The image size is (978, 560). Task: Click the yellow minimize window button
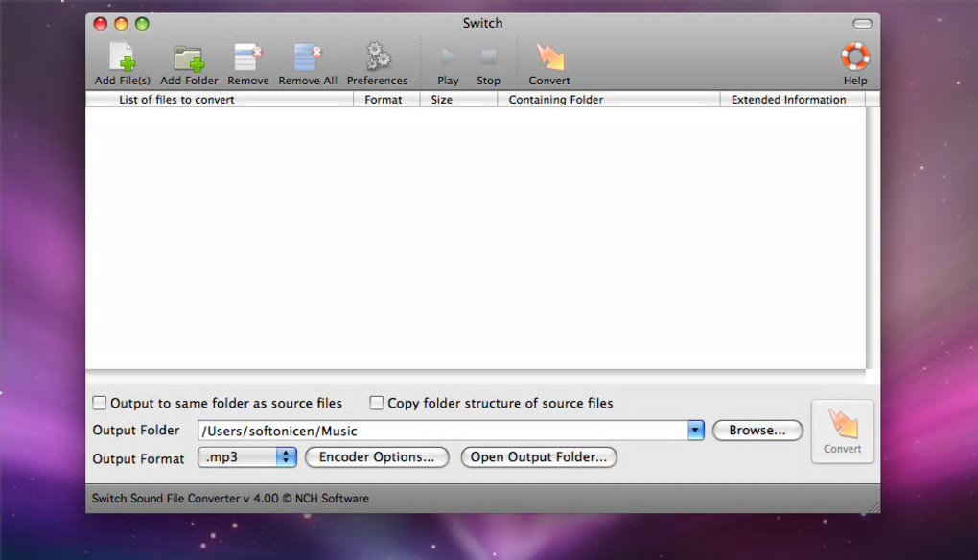121,24
